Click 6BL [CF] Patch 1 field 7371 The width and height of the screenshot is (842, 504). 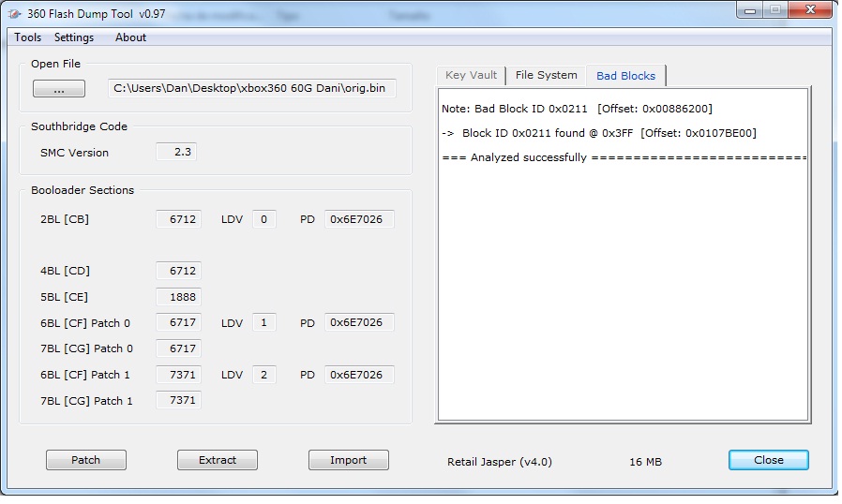click(x=179, y=375)
